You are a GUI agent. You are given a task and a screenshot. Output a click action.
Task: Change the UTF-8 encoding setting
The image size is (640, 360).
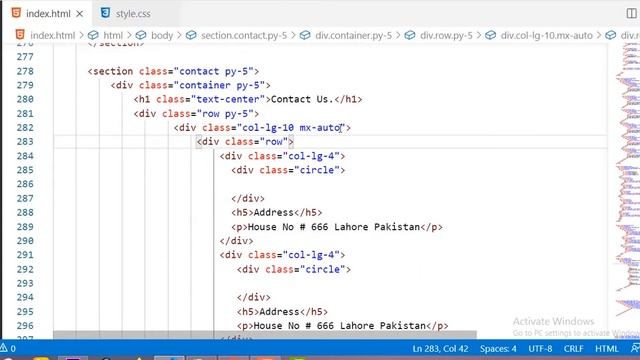[x=540, y=349]
